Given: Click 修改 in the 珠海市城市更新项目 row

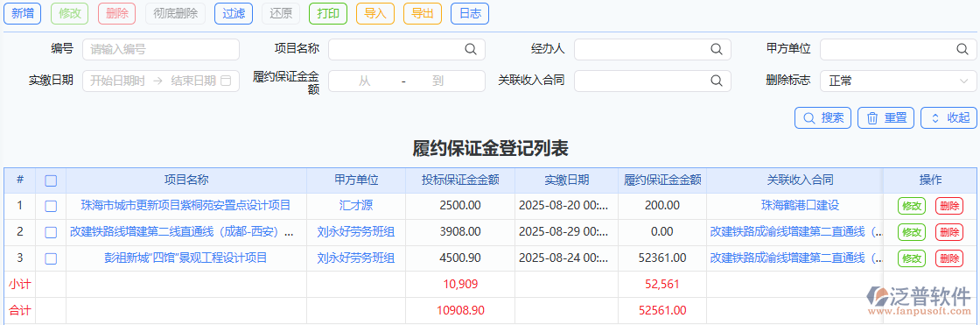Looking at the screenshot, I should pyautogui.click(x=912, y=206).
